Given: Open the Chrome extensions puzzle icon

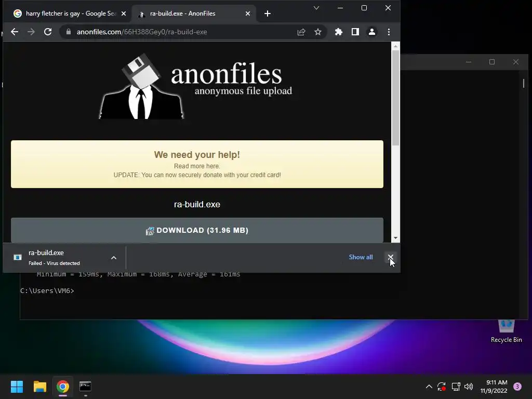Looking at the screenshot, I should 339,32.
